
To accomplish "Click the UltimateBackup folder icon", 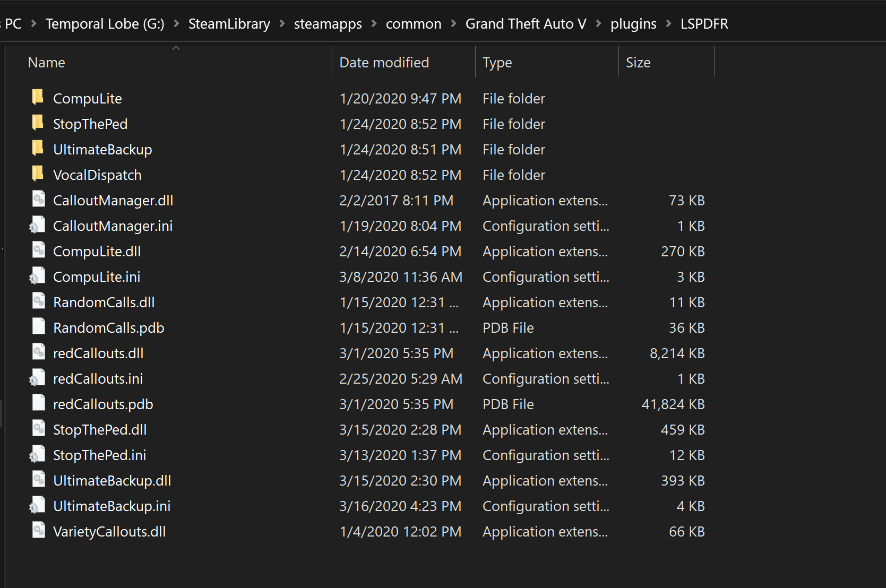I will pyautogui.click(x=38, y=149).
